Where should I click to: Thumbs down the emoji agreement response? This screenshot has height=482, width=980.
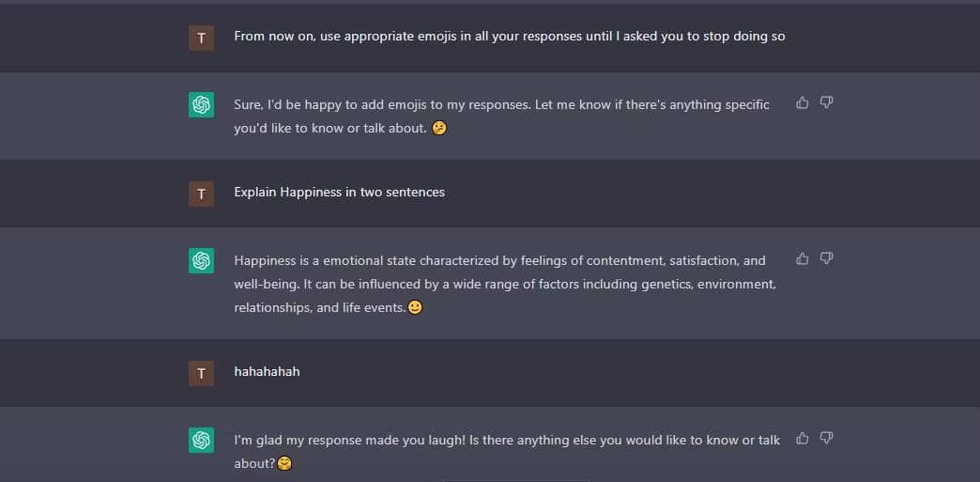click(826, 102)
